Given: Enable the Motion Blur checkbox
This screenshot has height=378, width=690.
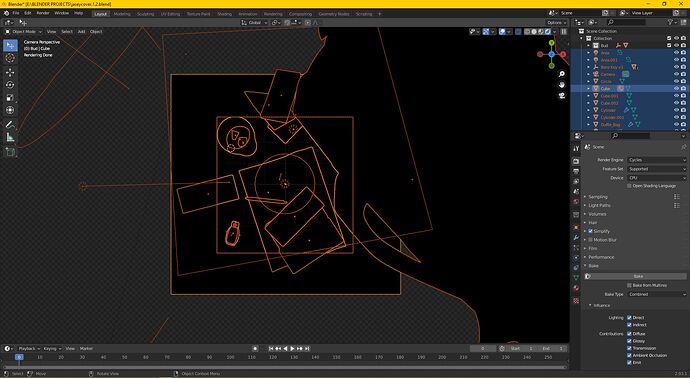Looking at the screenshot, I should 591,240.
